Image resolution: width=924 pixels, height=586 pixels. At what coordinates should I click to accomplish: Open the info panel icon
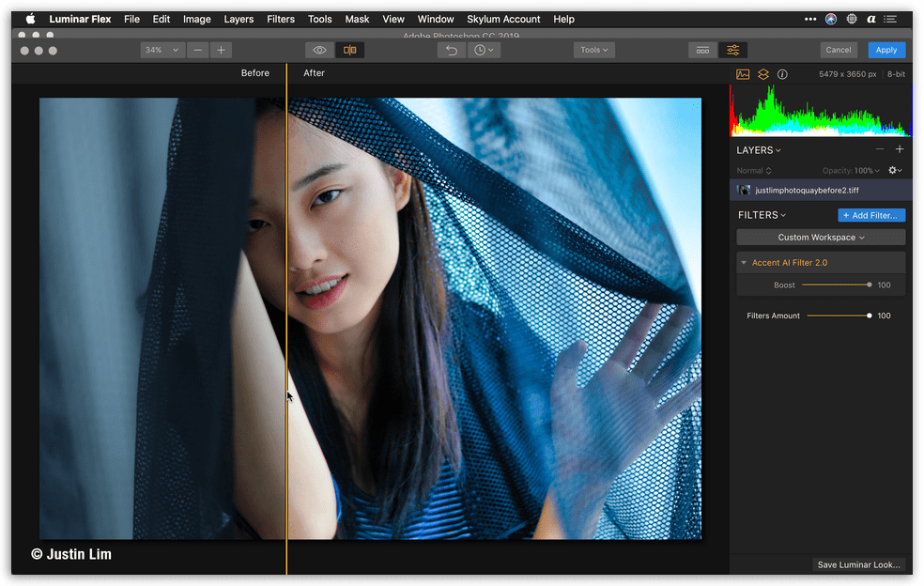(782, 73)
